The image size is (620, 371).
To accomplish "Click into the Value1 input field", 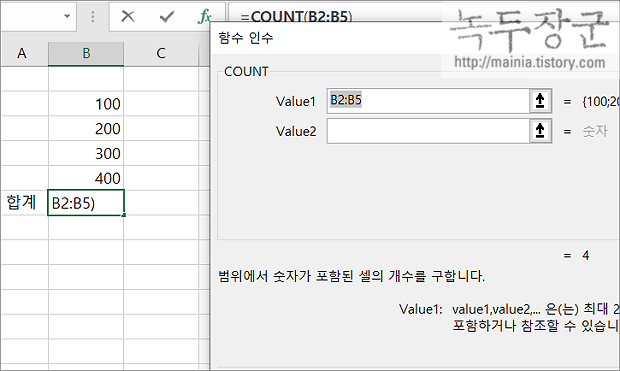I will tap(428, 101).
